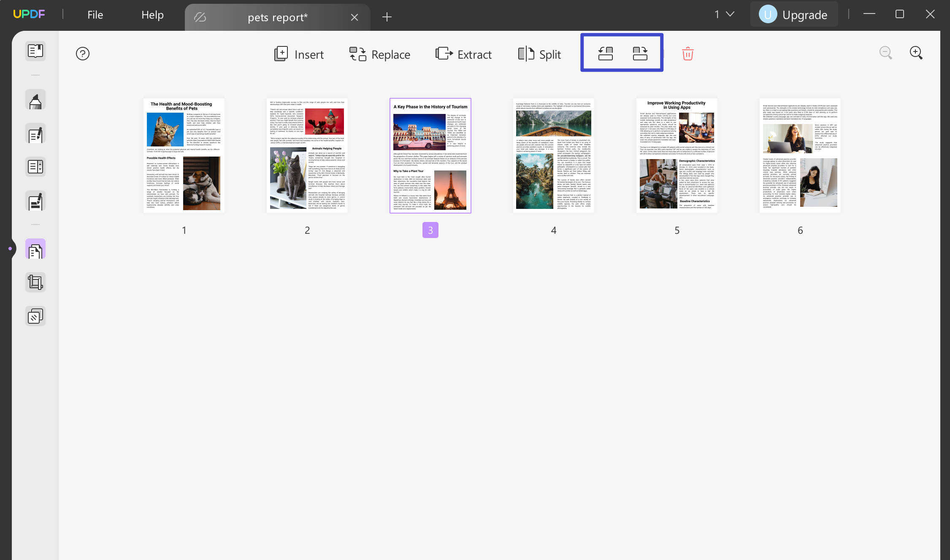Viewport: 950px width, 560px height.
Task: Open the bottom sidebar pages stack tool
Action: 35,316
